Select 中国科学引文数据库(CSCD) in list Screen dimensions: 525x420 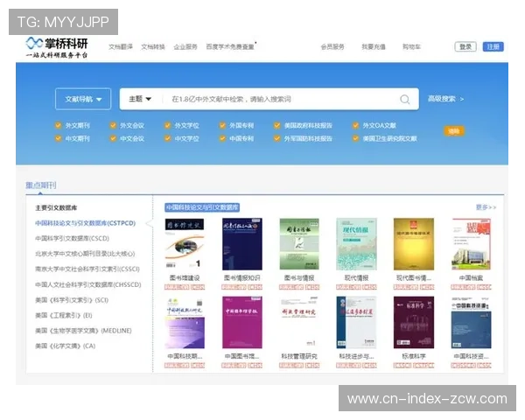point(73,239)
